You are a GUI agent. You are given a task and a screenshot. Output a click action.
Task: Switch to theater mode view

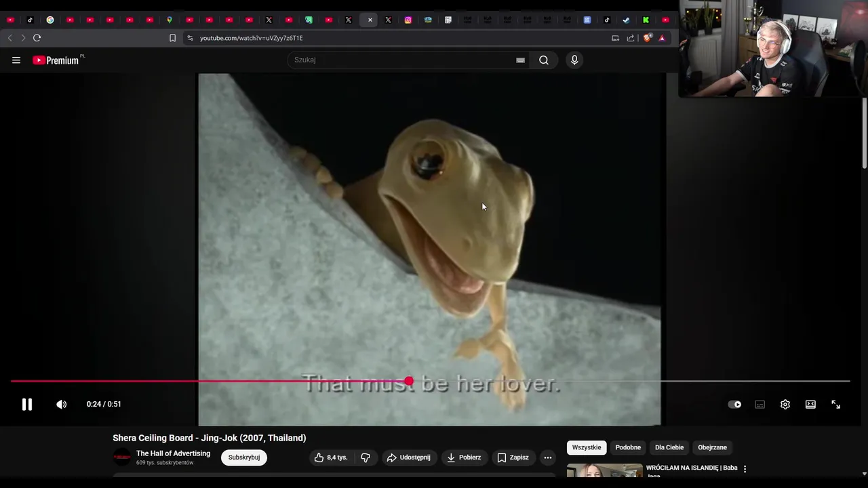tap(810, 405)
